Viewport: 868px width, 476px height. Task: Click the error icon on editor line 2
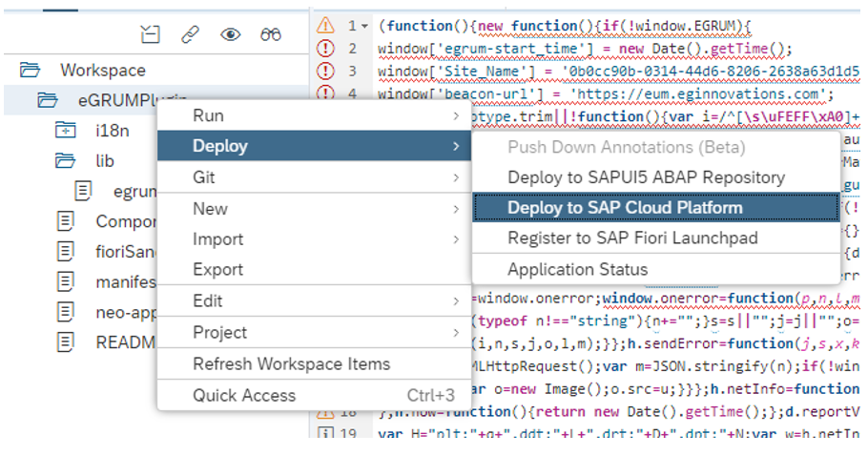pos(325,49)
